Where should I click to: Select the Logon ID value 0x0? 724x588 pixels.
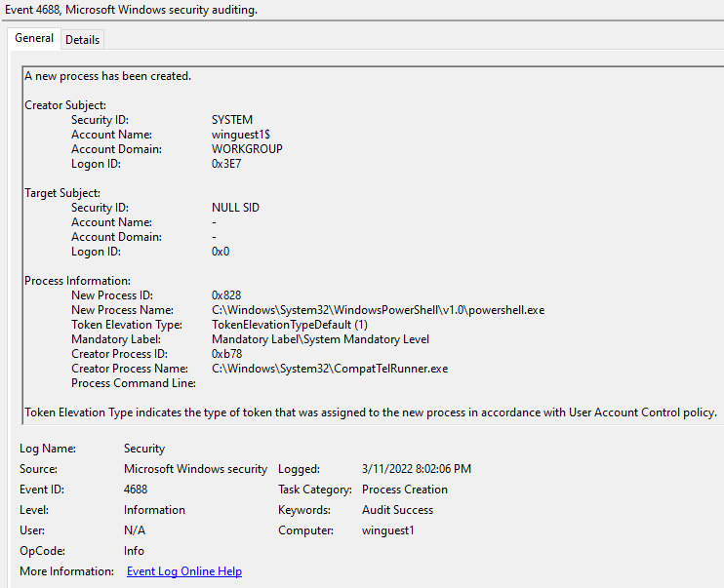point(221,252)
